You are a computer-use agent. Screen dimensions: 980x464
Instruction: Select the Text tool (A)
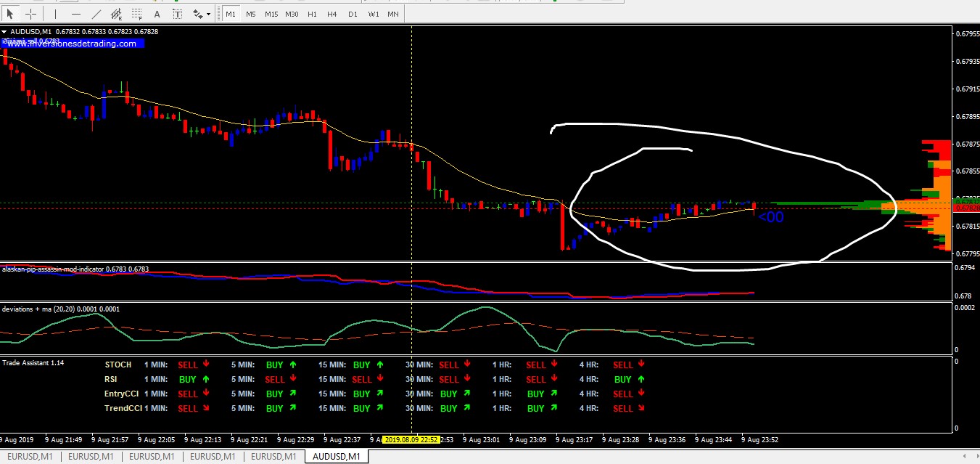pyautogui.click(x=157, y=14)
